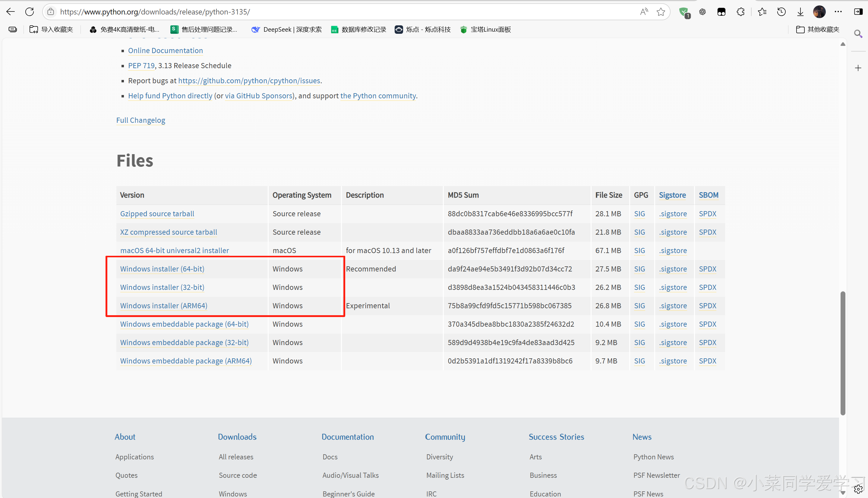This screenshot has height=498, width=868.
Task: Add page to favorites star icon
Action: pyautogui.click(x=661, y=12)
